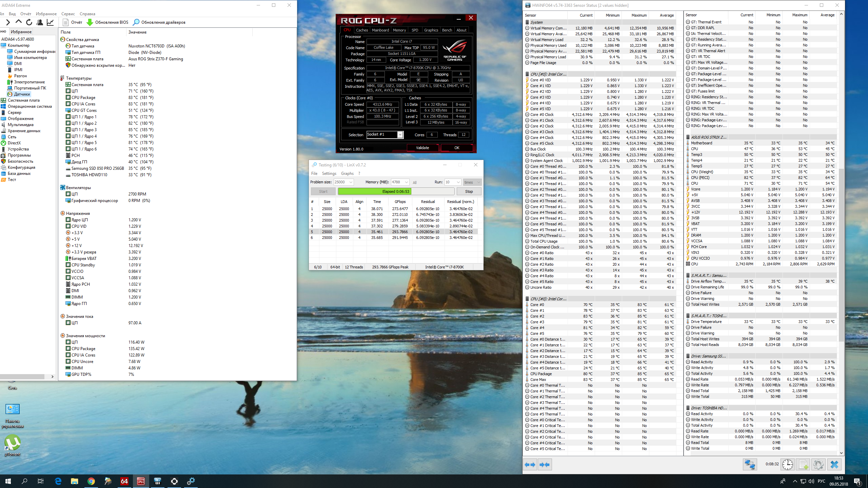Open the AIDA64 graph chart icon
Screen dimensions: 868x488
point(50,22)
